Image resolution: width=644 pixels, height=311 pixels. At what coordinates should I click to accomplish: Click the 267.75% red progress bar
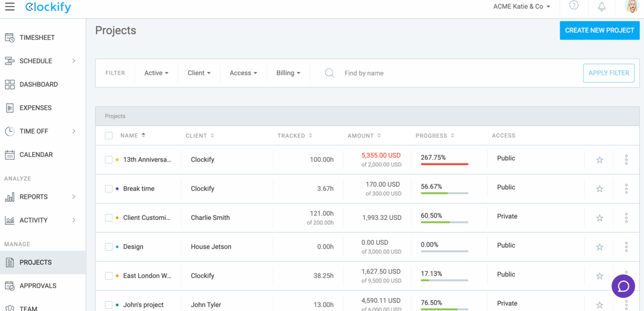[x=444, y=164]
